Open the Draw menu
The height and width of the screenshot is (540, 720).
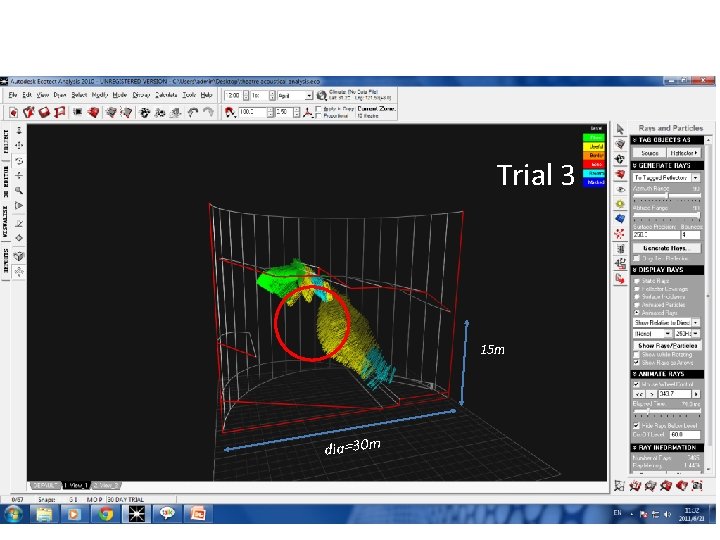60,95
